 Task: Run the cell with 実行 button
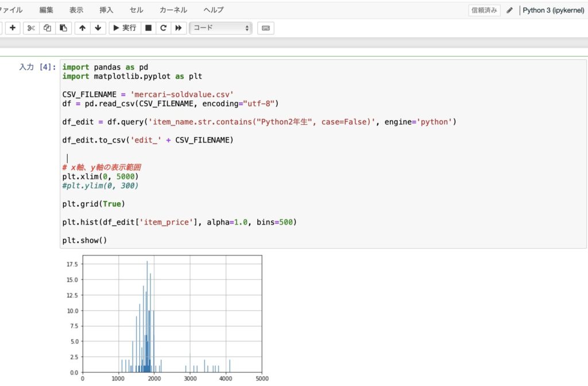pos(124,28)
